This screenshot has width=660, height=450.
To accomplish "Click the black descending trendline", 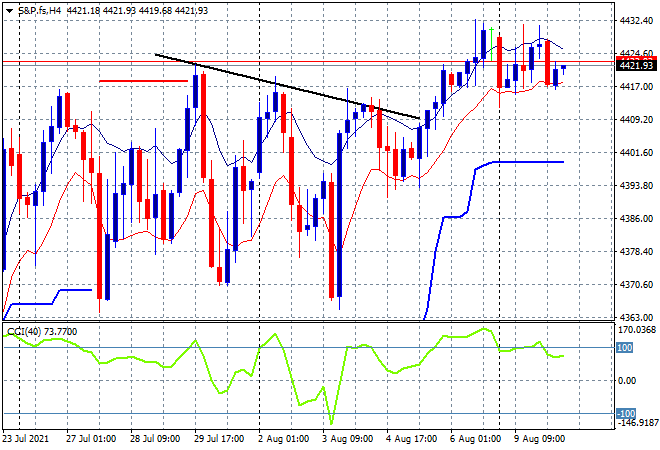I will pyautogui.click(x=287, y=86).
